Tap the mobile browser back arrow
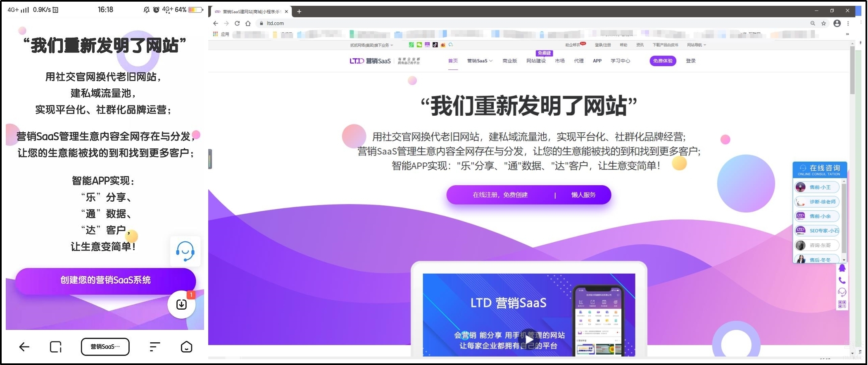Screen dimensions: 868x365 [24, 347]
